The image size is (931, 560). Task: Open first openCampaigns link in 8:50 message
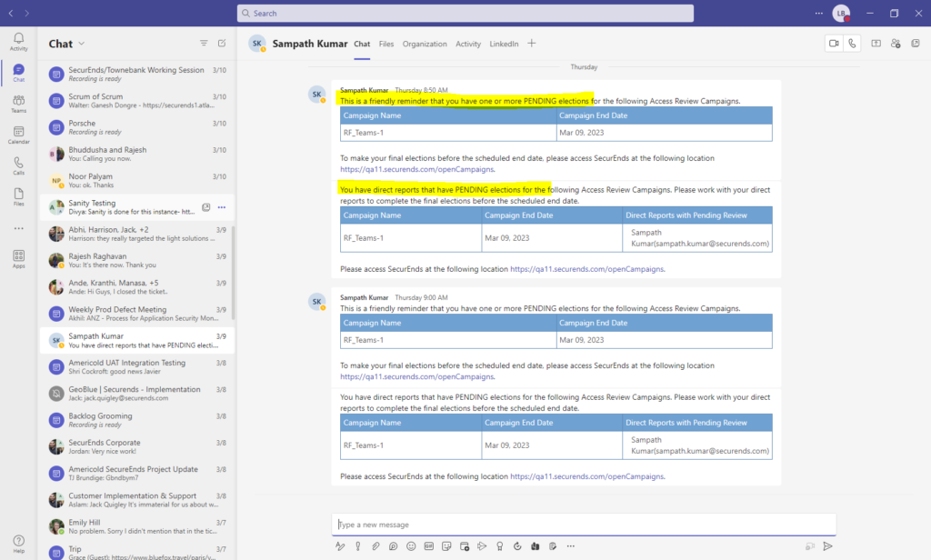coord(416,169)
